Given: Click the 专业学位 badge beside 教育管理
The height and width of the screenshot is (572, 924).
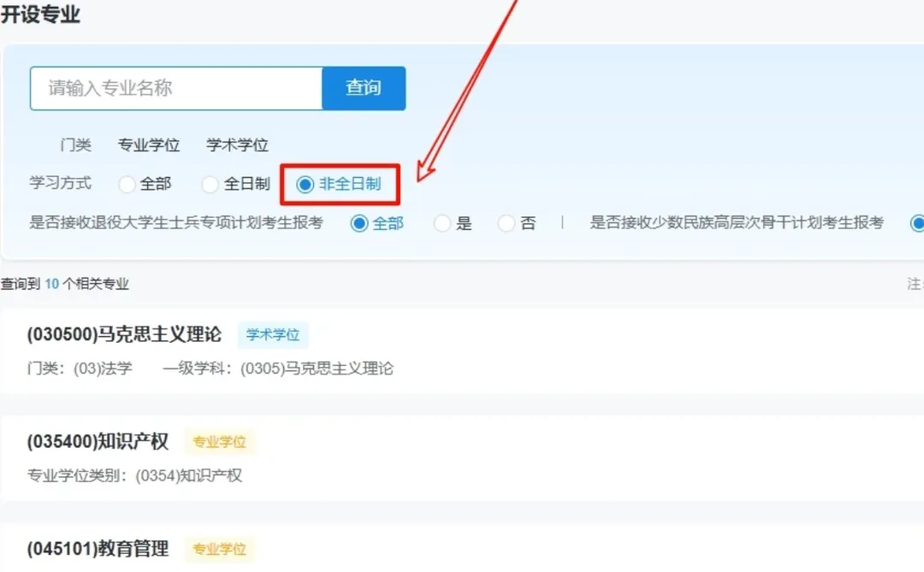Looking at the screenshot, I should [220, 550].
